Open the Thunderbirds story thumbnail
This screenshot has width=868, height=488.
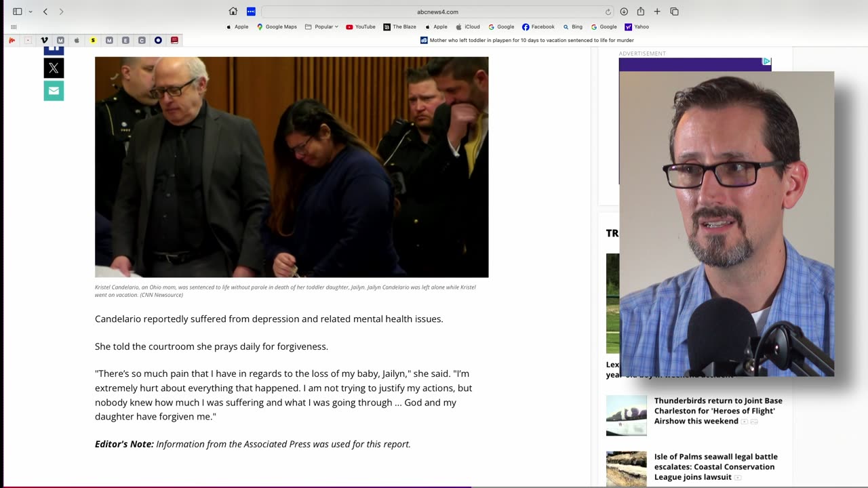pos(626,415)
